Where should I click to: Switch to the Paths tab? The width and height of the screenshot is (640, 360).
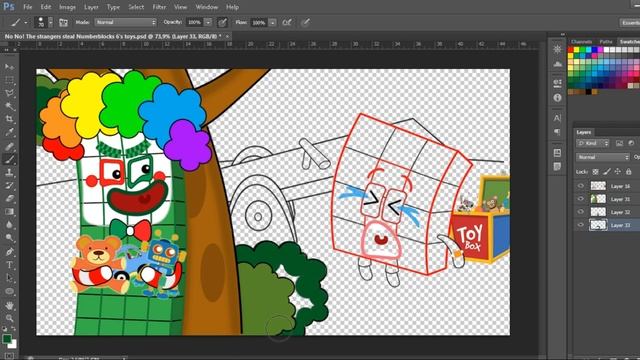click(x=606, y=42)
